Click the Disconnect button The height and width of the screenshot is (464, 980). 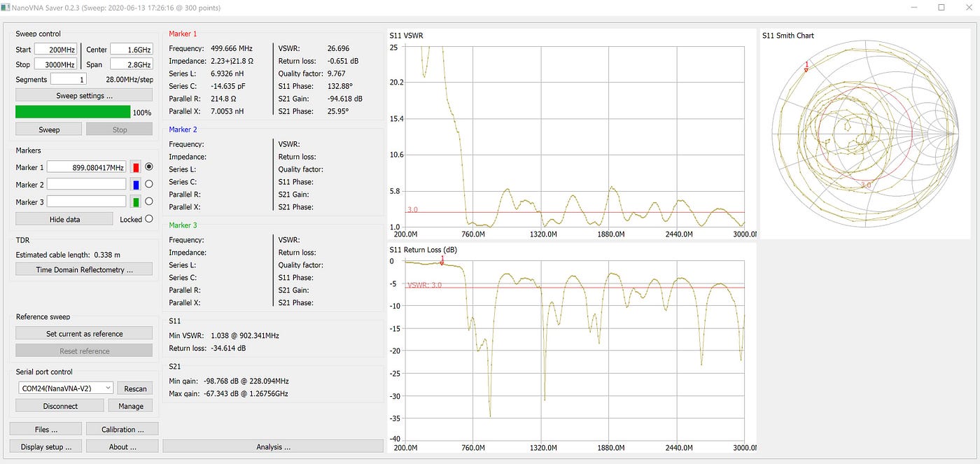coord(60,406)
